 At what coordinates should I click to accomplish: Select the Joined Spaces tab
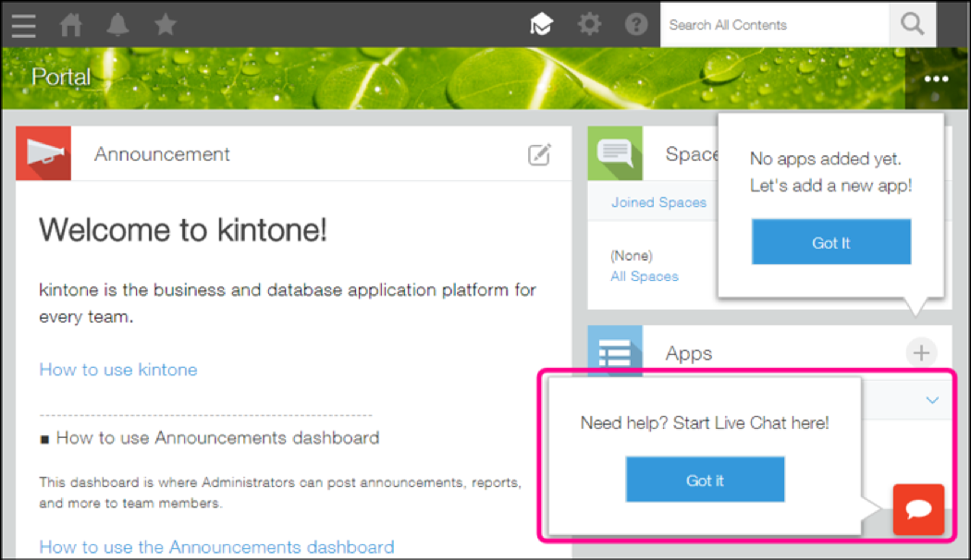(658, 202)
